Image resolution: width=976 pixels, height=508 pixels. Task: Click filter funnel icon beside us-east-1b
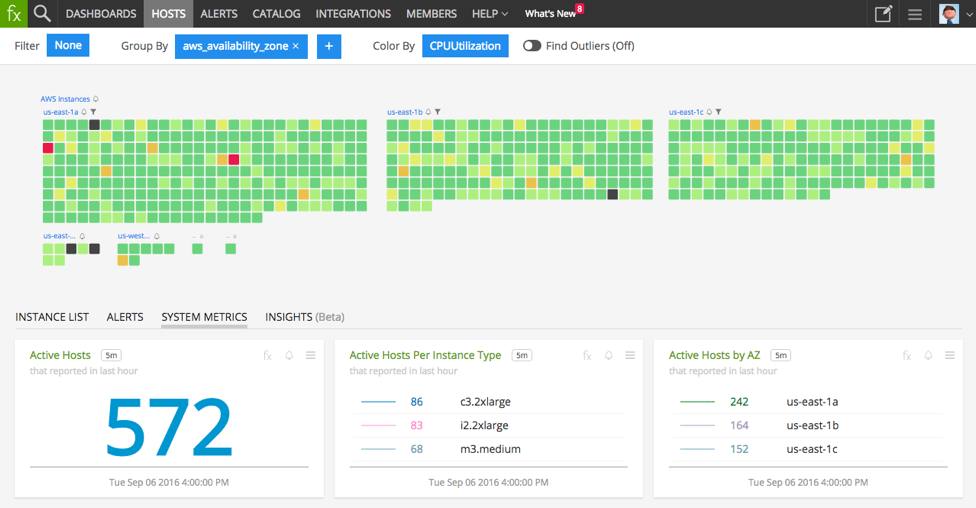(x=438, y=112)
